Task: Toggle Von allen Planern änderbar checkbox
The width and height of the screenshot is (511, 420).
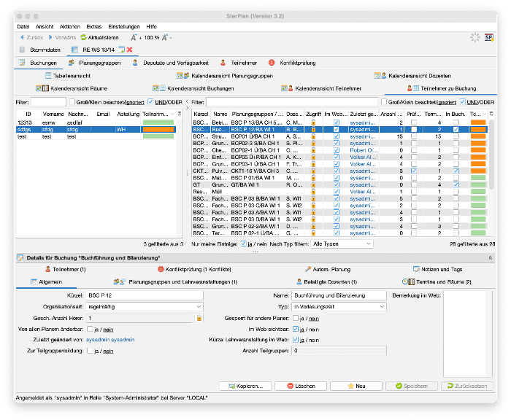Action: [x=90, y=329]
